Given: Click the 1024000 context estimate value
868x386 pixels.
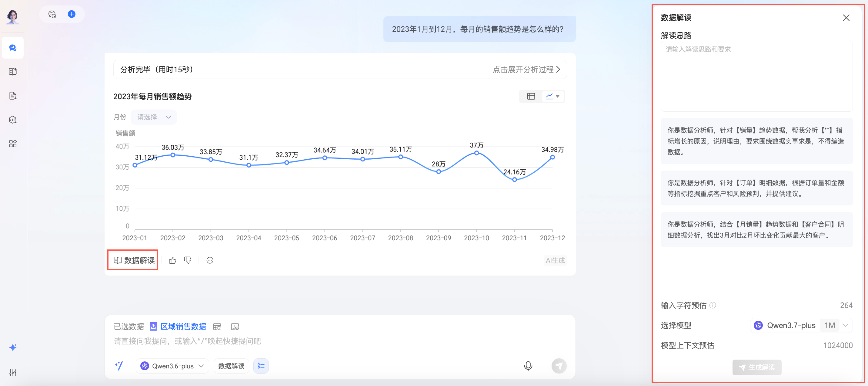Looking at the screenshot, I should pos(838,346).
